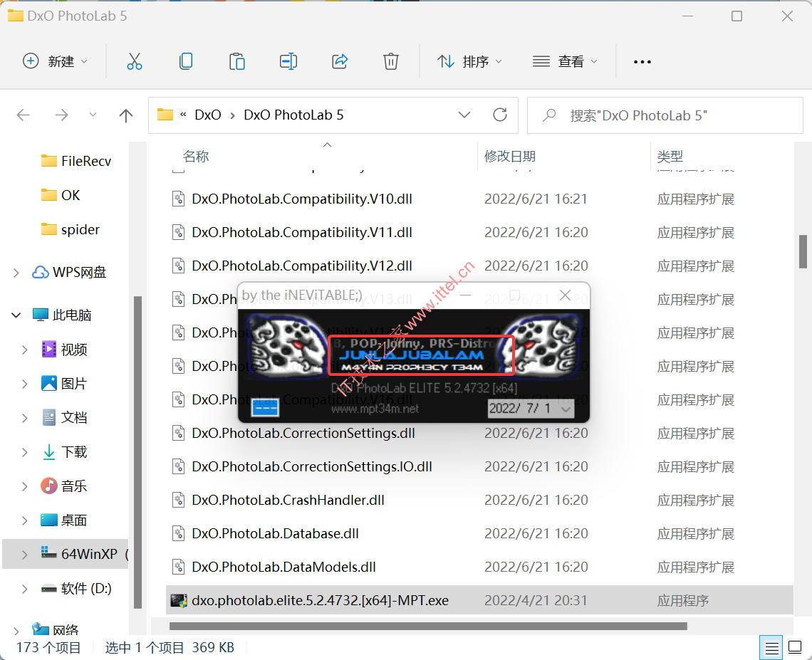Expand the 视频 tree node
This screenshot has height=660, width=812.
[x=24, y=350]
